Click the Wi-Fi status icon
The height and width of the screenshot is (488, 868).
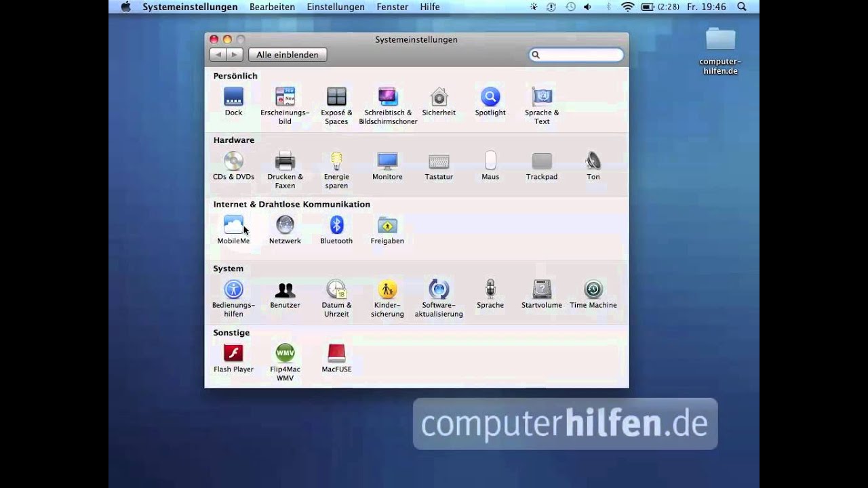(x=627, y=7)
